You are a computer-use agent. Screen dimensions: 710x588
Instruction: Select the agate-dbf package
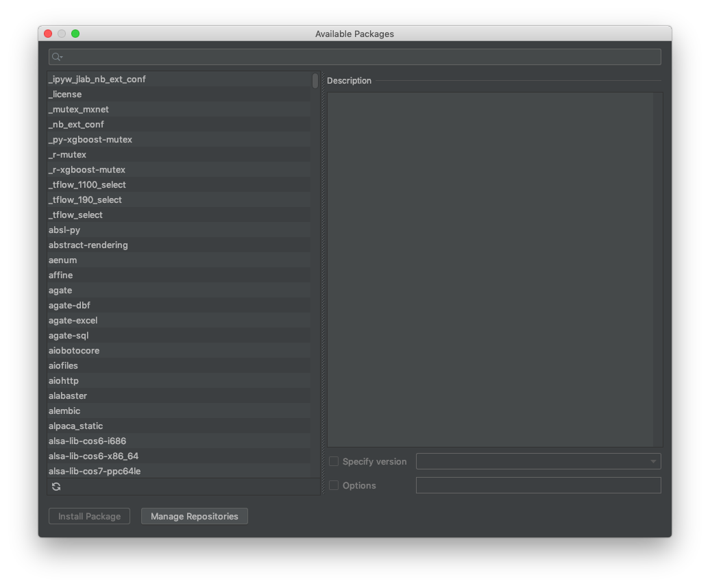[180, 305]
